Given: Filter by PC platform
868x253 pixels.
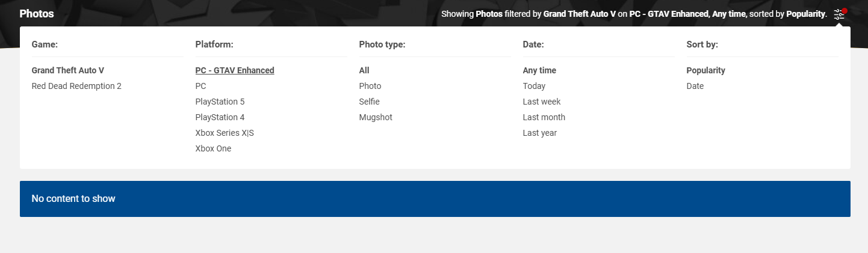Looking at the screenshot, I should coord(200,86).
